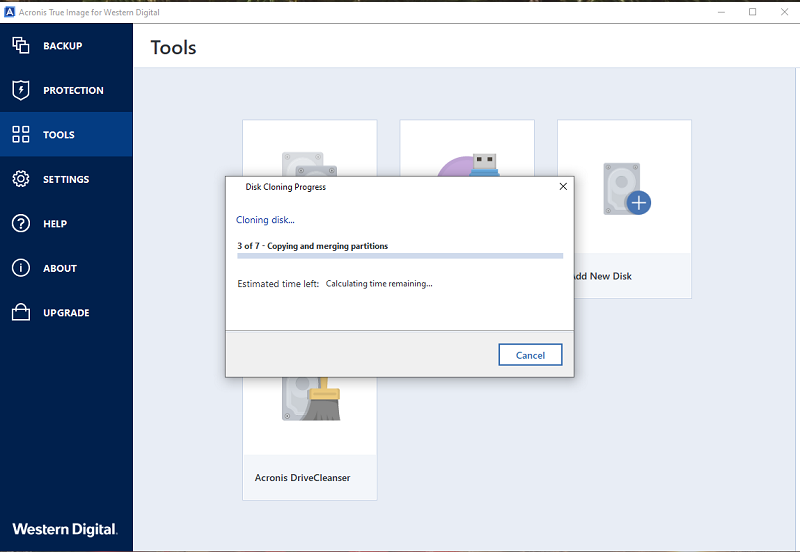Click the Tools page heading
The height and width of the screenshot is (552, 800).
[173, 47]
